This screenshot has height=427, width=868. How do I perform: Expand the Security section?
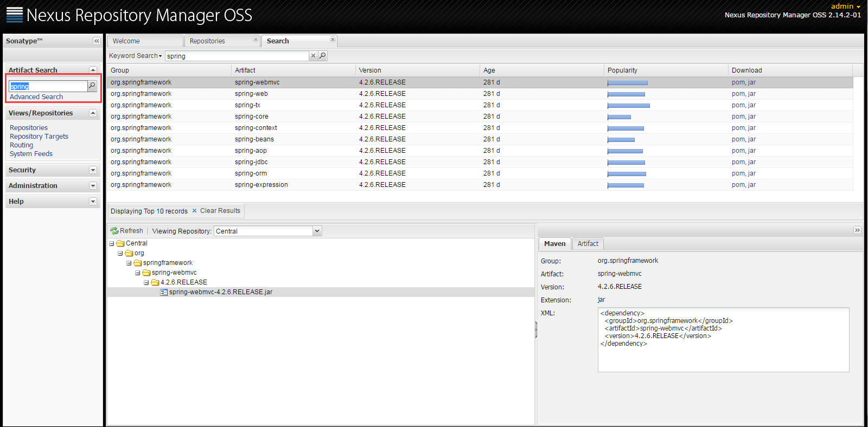93,170
